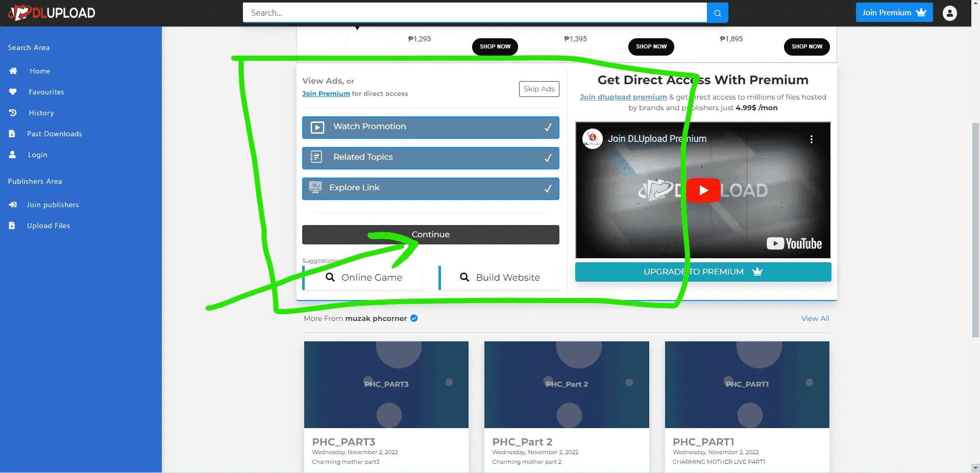Click the PHC_PART1 title text
Screen dimensions: 980x473
point(703,442)
